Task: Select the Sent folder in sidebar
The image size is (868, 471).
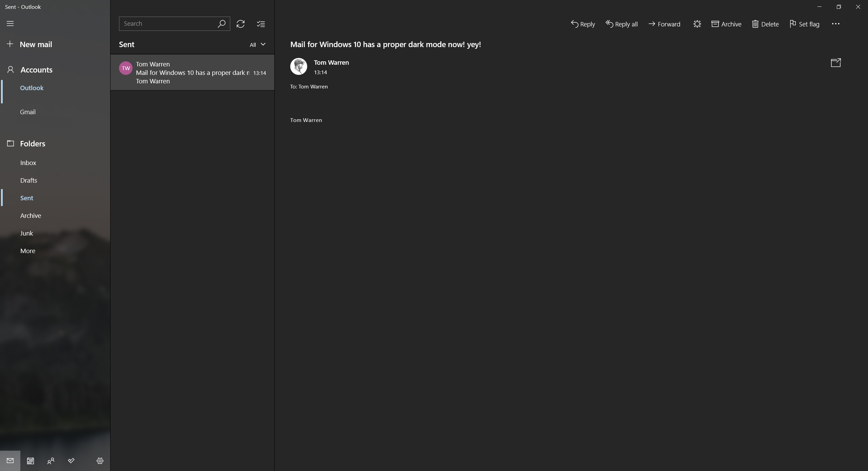Action: coord(27,198)
